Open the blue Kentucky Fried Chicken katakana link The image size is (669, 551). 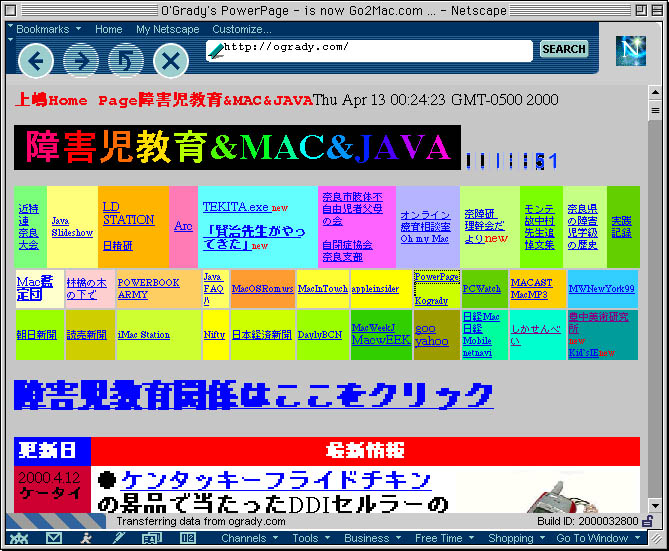[x=276, y=481]
